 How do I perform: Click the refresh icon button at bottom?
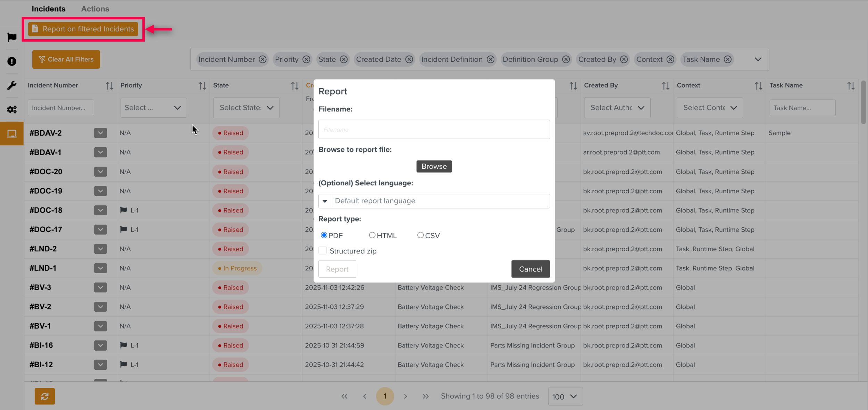click(44, 396)
